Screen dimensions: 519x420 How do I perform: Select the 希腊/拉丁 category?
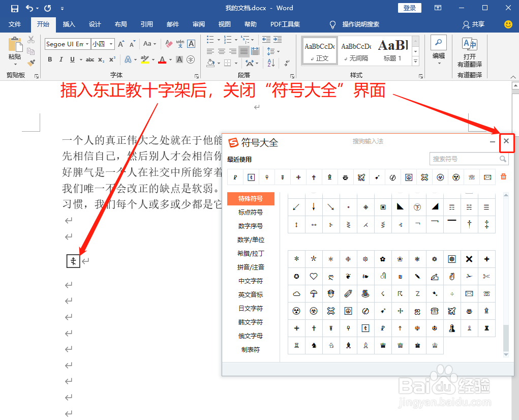tap(251, 254)
